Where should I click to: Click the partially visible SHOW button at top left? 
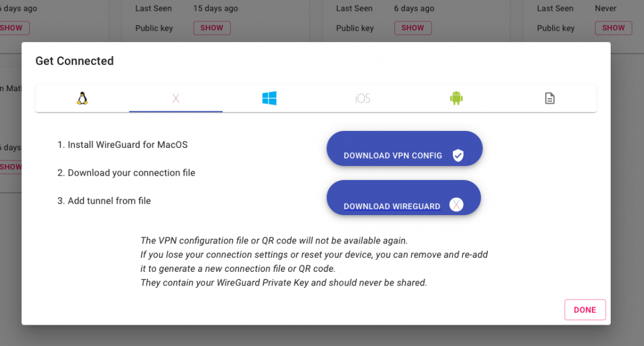click(x=14, y=28)
